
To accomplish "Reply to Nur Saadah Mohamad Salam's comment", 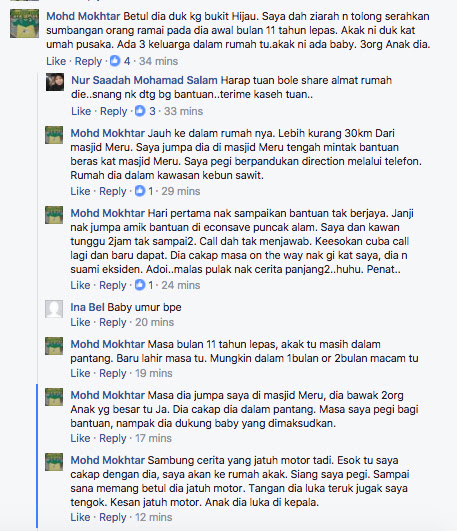I will tap(113, 111).
